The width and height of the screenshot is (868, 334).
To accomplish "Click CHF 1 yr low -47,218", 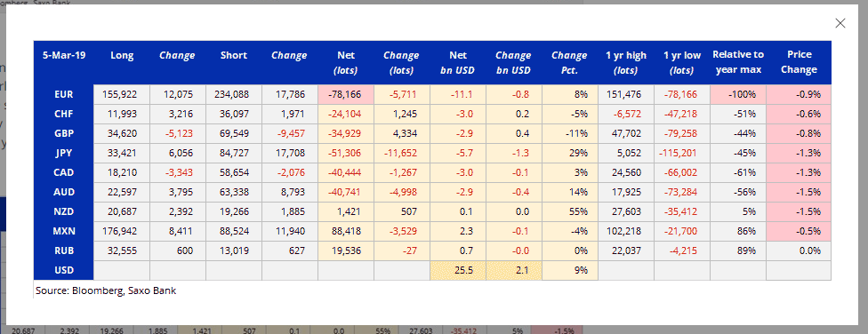I will 682,114.
